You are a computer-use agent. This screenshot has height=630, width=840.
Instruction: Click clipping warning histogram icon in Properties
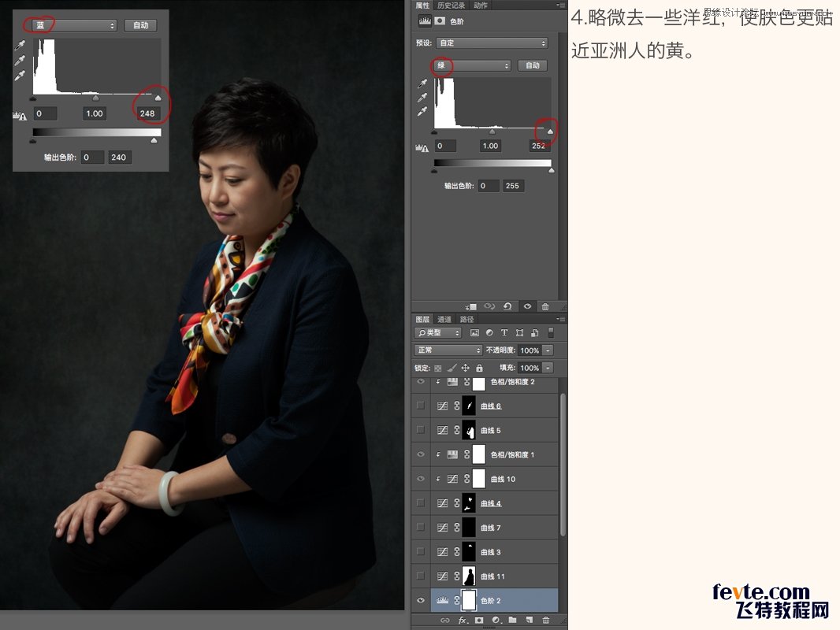coord(422,148)
